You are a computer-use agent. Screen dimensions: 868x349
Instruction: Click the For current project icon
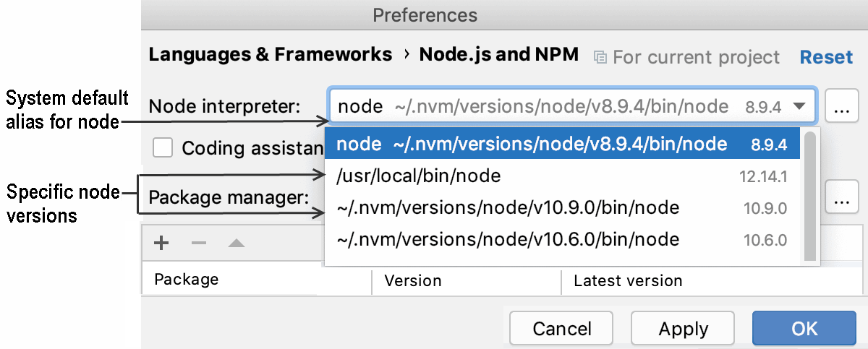click(600, 56)
